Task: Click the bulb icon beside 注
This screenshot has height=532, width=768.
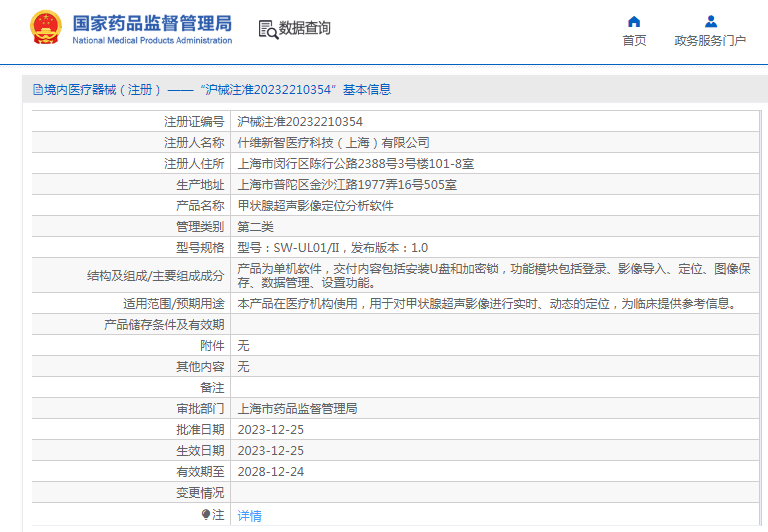Action: click(x=206, y=514)
